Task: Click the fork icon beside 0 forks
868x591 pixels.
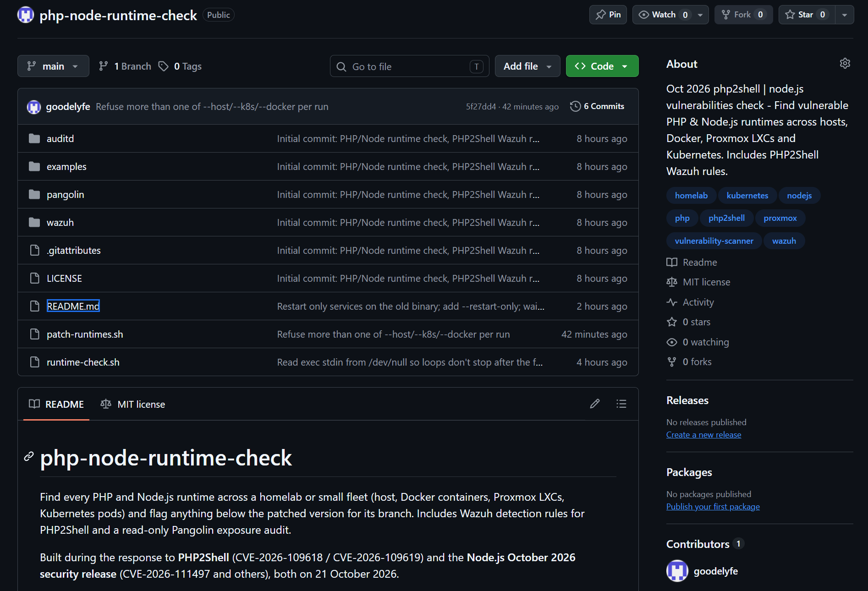Action: click(672, 362)
